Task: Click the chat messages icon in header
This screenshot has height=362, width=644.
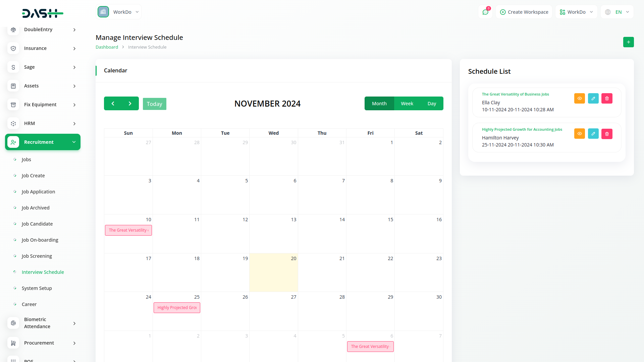Action: 485,12
